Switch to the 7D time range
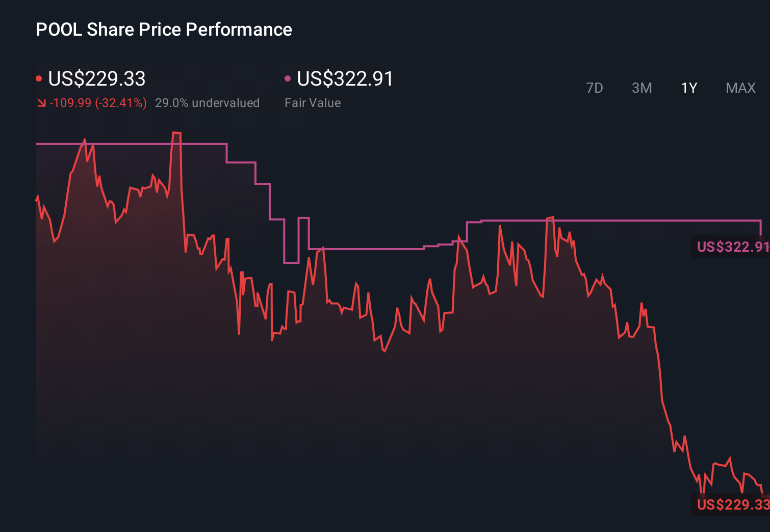Image resolution: width=770 pixels, height=532 pixels. point(595,88)
